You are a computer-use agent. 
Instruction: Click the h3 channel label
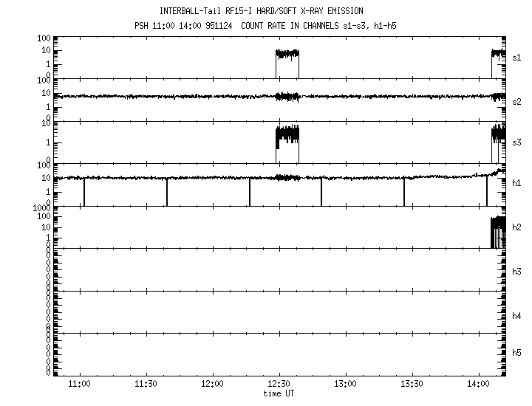[x=517, y=272]
